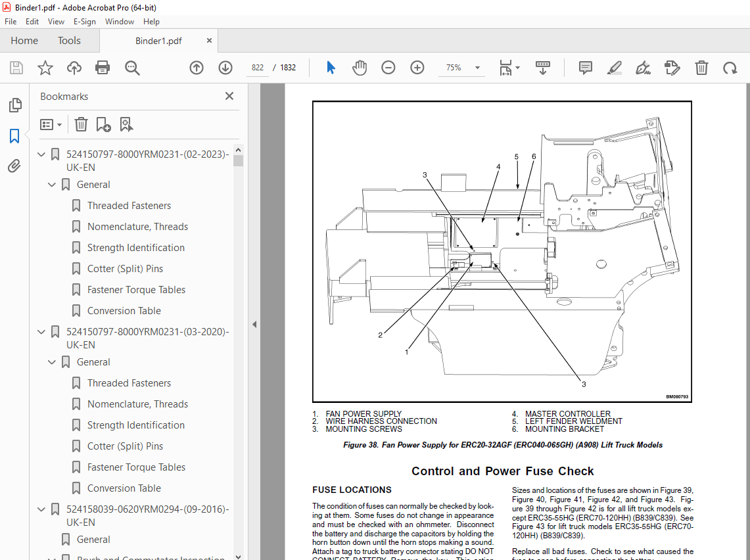
Task: Open first Conversion Table bookmark
Action: tap(124, 311)
